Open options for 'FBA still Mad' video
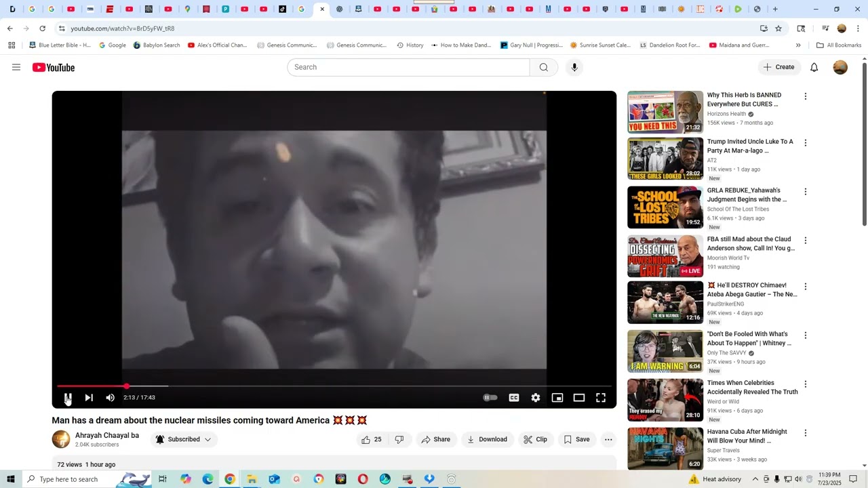This screenshot has height=488, width=868. pyautogui.click(x=806, y=241)
